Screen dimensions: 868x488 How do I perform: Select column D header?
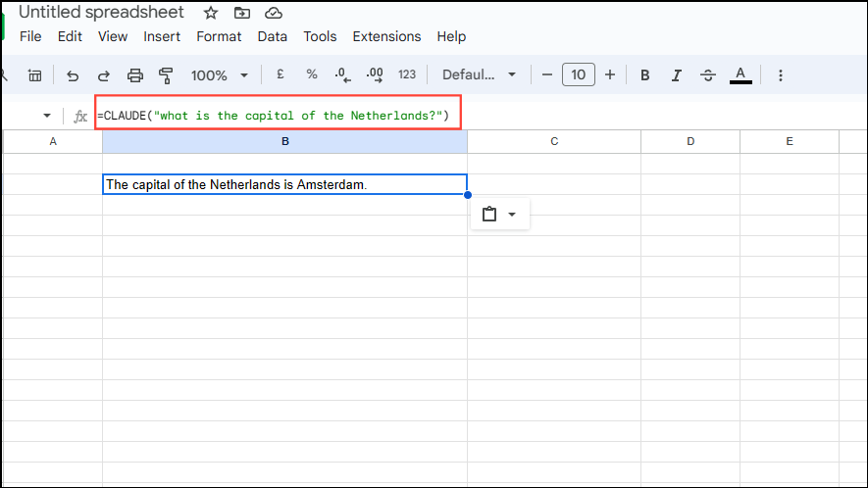pyautogui.click(x=690, y=142)
